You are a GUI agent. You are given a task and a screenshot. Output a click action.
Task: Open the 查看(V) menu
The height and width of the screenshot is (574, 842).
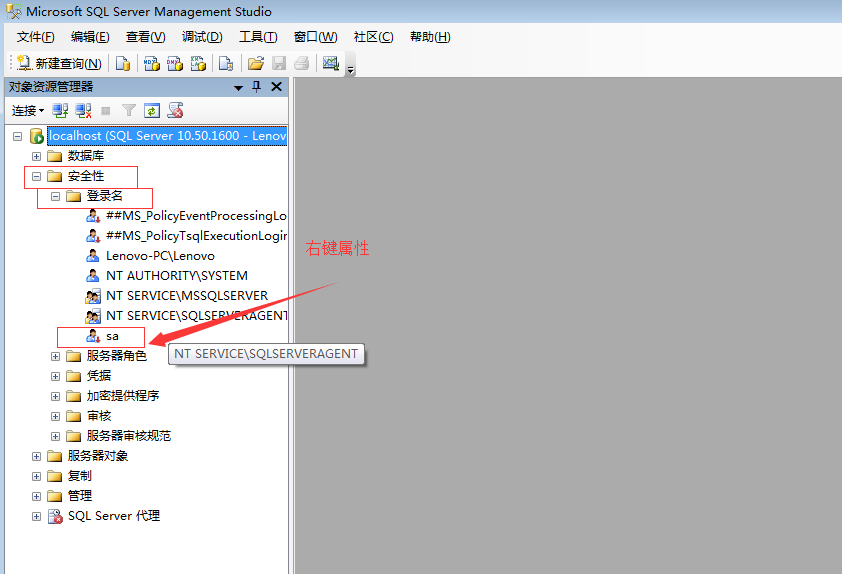tap(146, 37)
